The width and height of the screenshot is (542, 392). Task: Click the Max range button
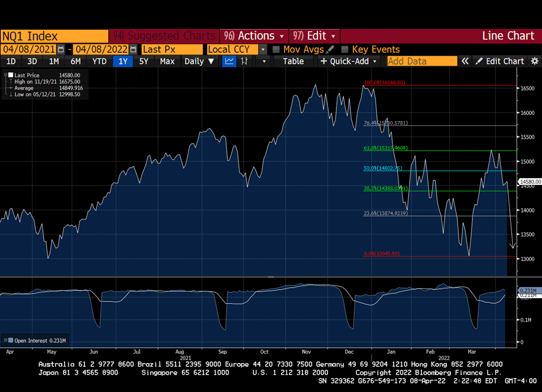167,61
